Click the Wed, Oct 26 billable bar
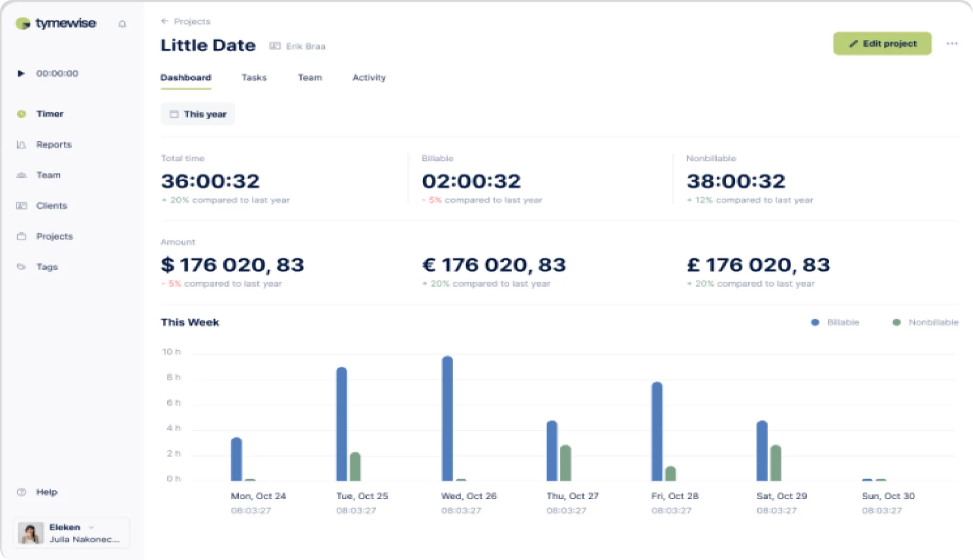Viewport: 973px width, 560px height. point(448,418)
